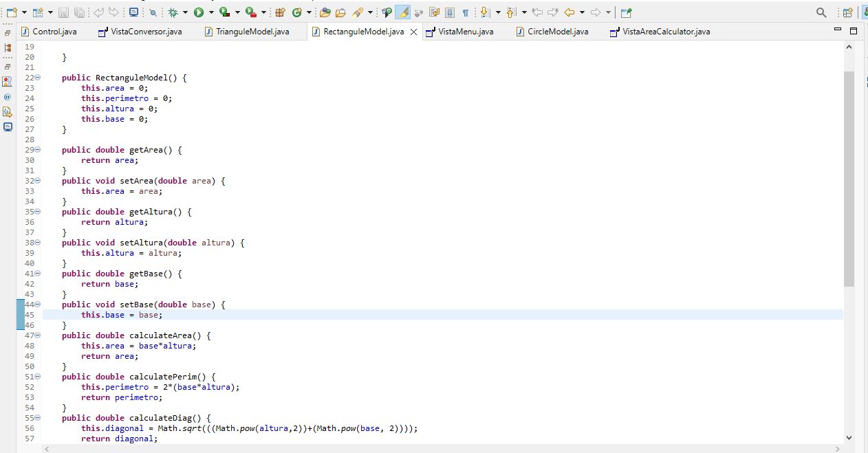Viewport: 868px width, 453px height.
Task: Collapse the getArea method fold marker
Action: 38,150
